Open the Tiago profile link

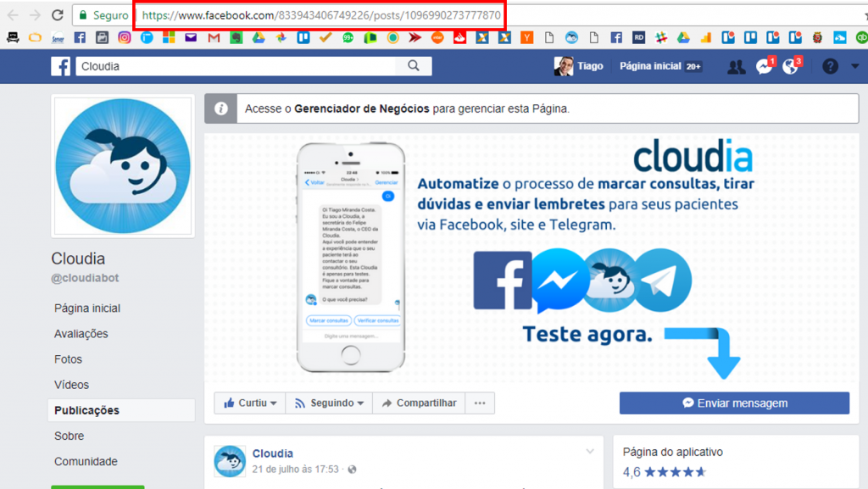(578, 66)
